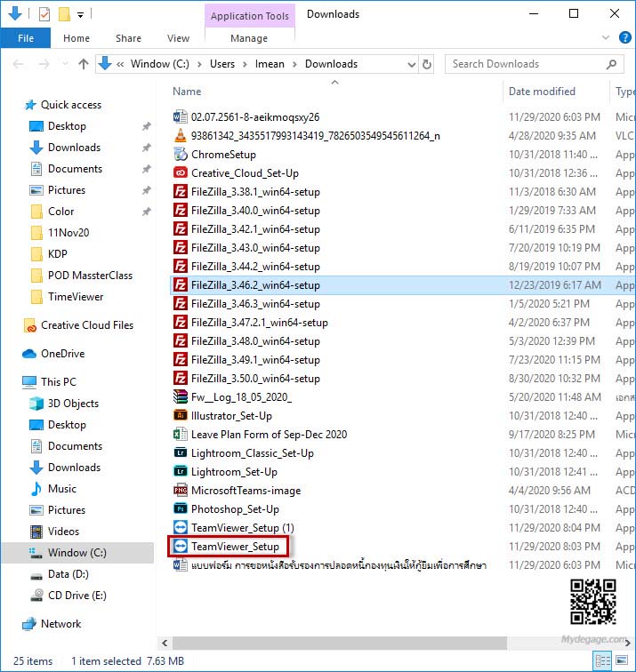The width and height of the screenshot is (636, 672).
Task: Click Window (C:) breadcrumb in address bar
Action: [x=159, y=64]
